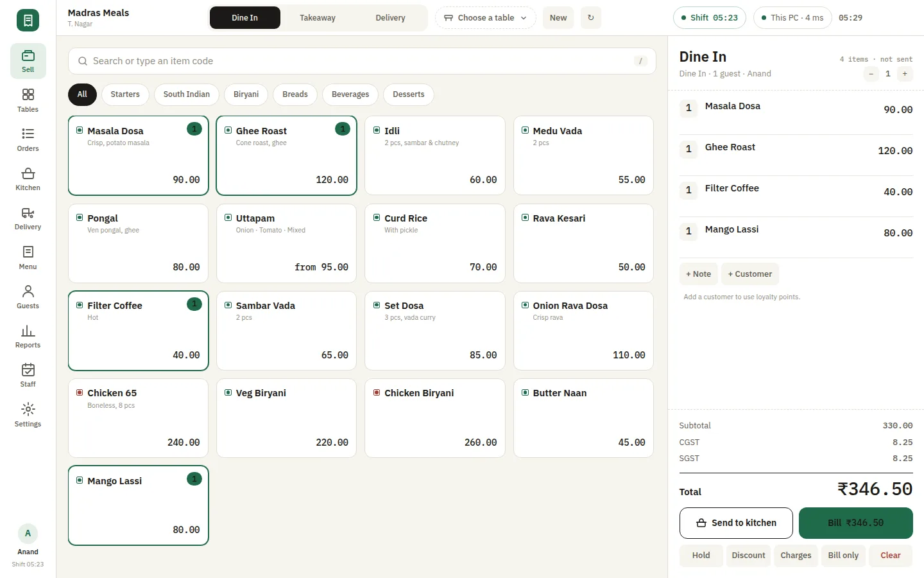Open the Guests section
The width and height of the screenshot is (924, 578).
[x=28, y=297]
